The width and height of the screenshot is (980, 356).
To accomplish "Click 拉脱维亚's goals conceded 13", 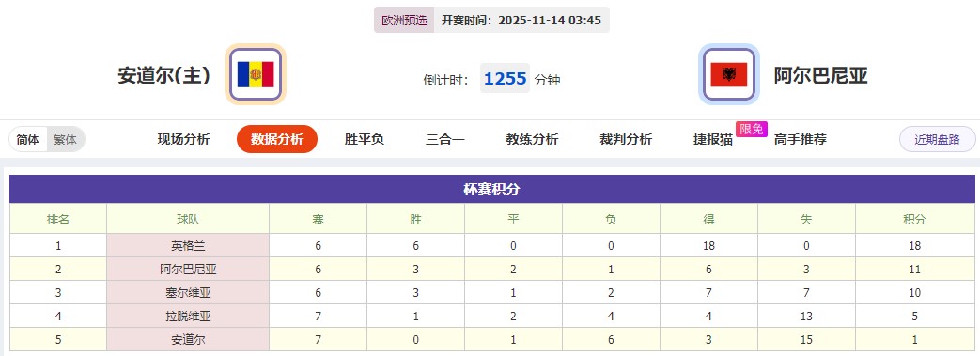I will (x=806, y=316).
